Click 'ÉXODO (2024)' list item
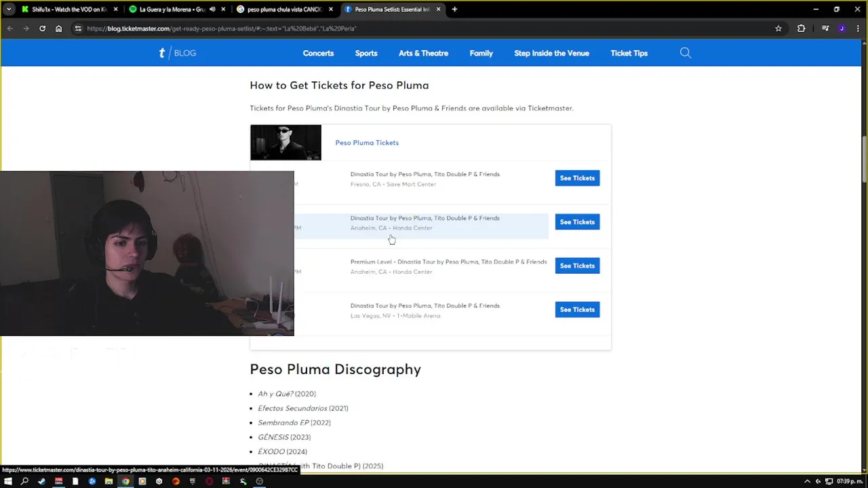This screenshot has width=868, height=488. (282, 451)
